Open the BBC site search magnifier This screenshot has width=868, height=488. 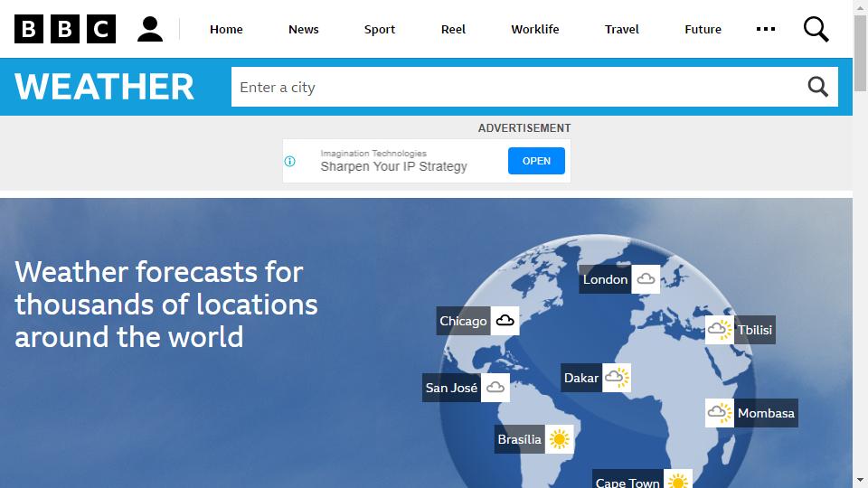(816, 29)
